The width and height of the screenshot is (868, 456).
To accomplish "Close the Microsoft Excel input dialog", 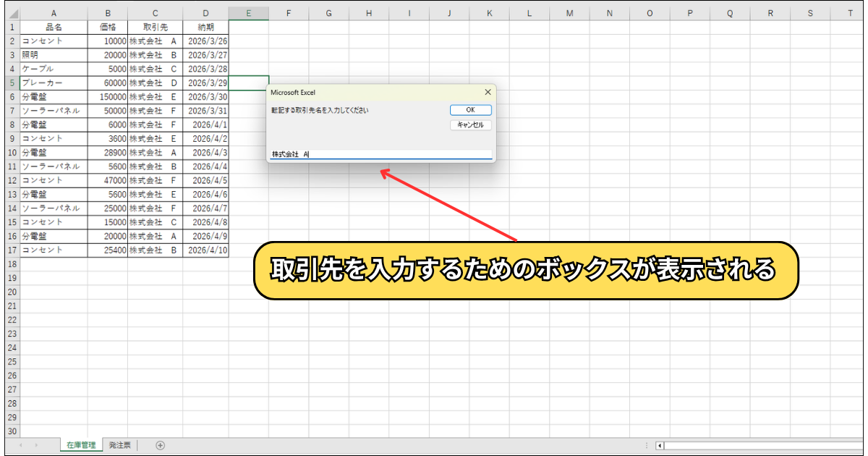I will click(x=487, y=92).
